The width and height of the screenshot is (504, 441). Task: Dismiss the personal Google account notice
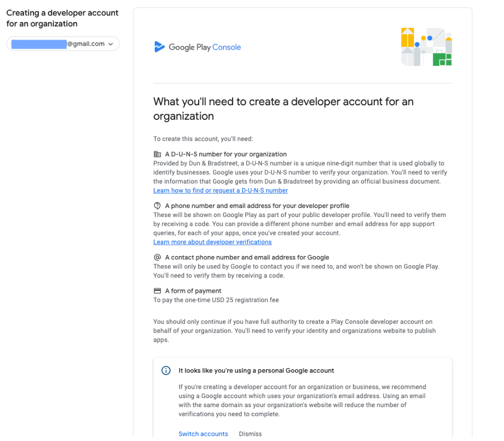(x=250, y=434)
